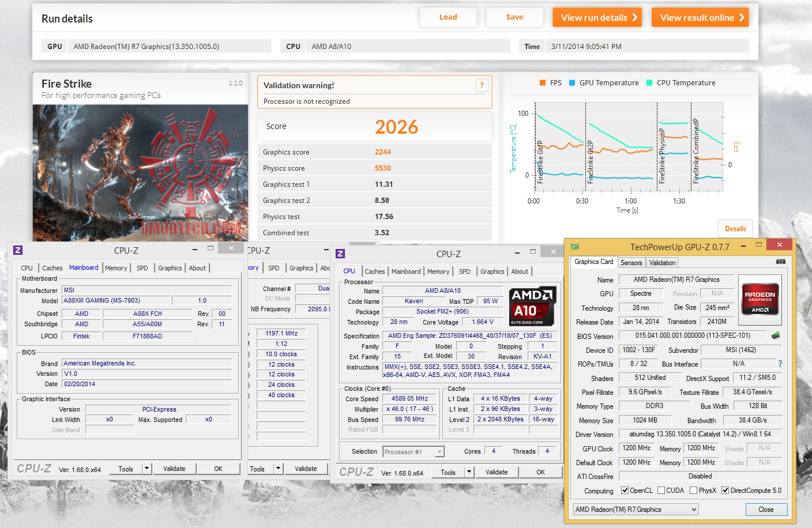This screenshot has height=528, width=812.
Task: Toggle the DirectCompute 5.0 checkbox
Action: click(725, 491)
